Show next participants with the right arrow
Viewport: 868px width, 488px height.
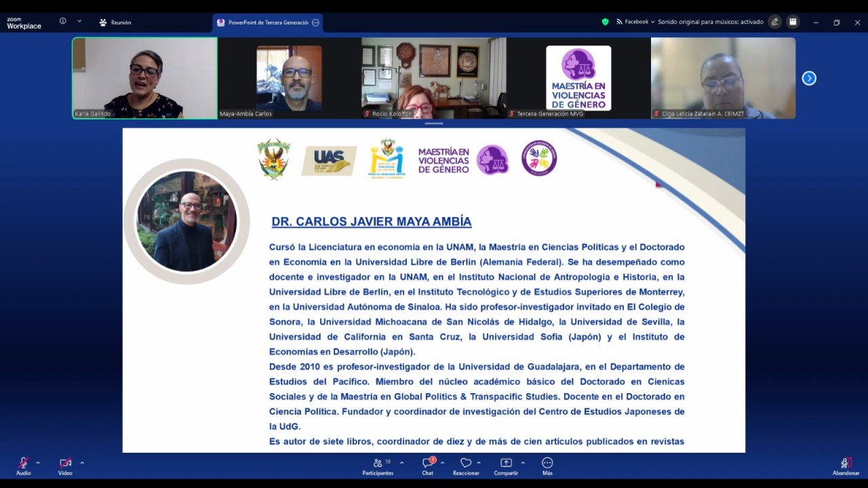click(809, 78)
